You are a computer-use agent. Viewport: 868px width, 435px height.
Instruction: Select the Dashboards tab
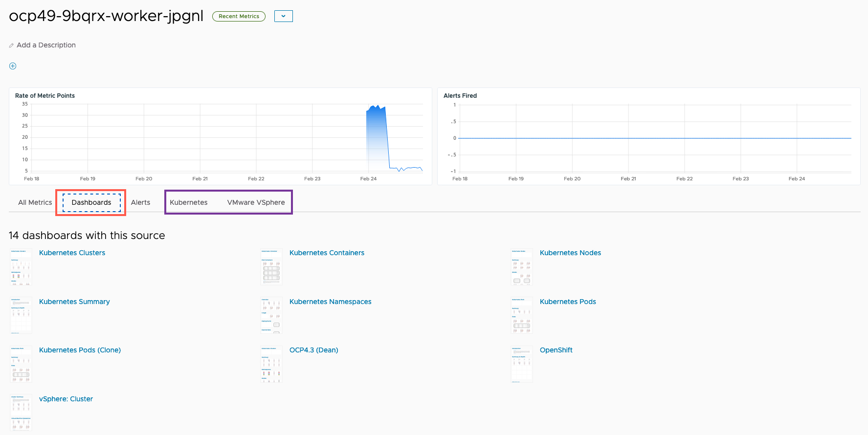[x=91, y=202]
